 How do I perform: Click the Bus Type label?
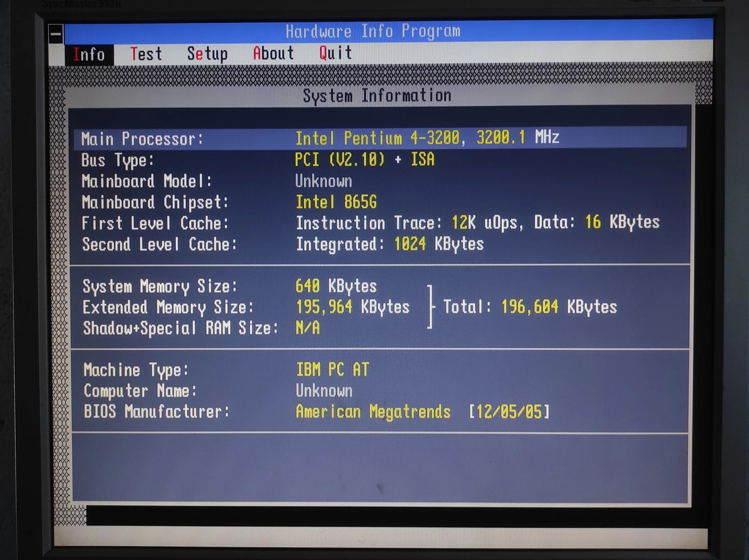click(118, 160)
